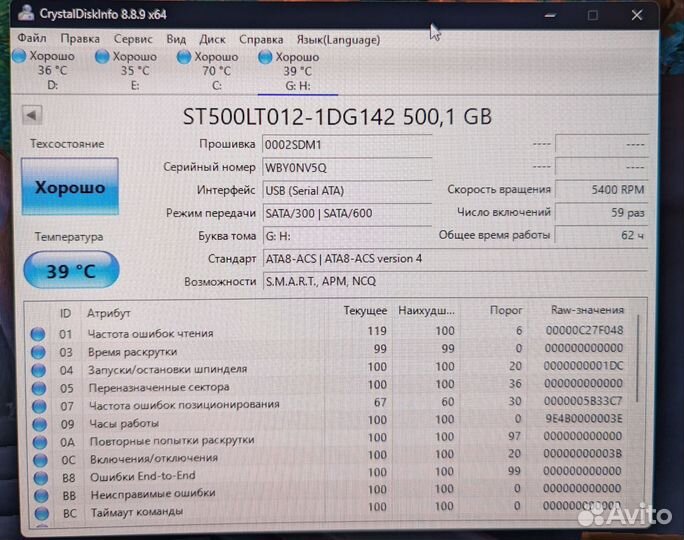Click status icon for attribute 07

click(x=39, y=406)
